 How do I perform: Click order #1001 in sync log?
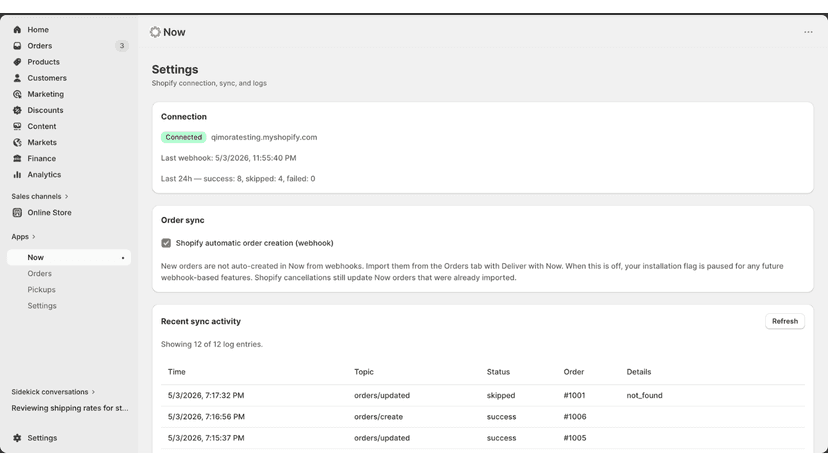(x=574, y=395)
